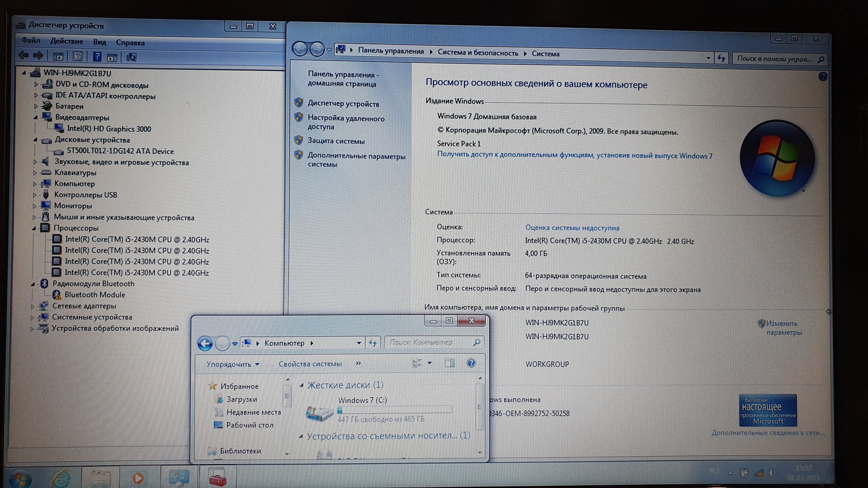Collapse the Радиомодули Bluetooth node
The image size is (868, 488).
click(x=33, y=284)
